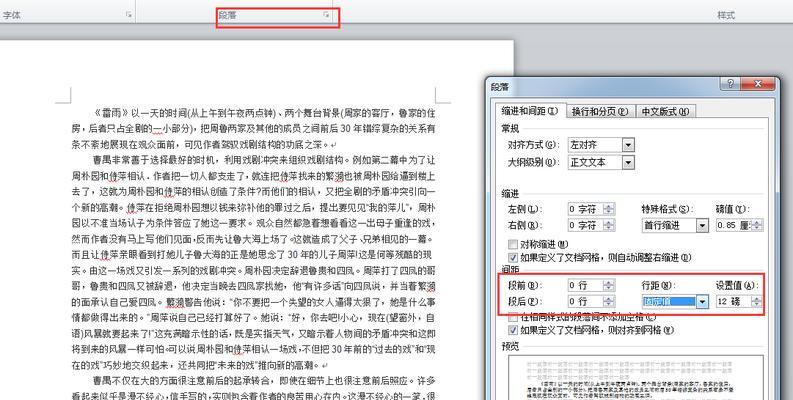
Task: Click the document line starting 在的戏"巧妙地交织起来
Action: pos(200,364)
